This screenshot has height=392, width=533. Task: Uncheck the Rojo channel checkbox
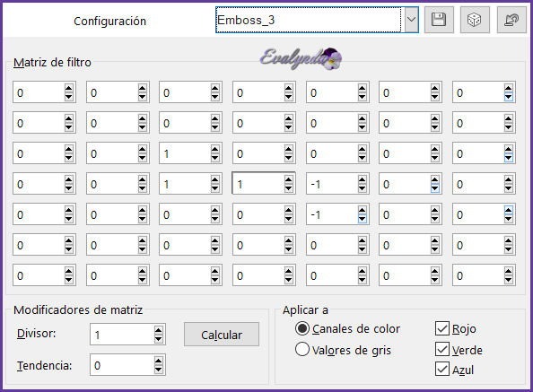[x=441, y=328]
